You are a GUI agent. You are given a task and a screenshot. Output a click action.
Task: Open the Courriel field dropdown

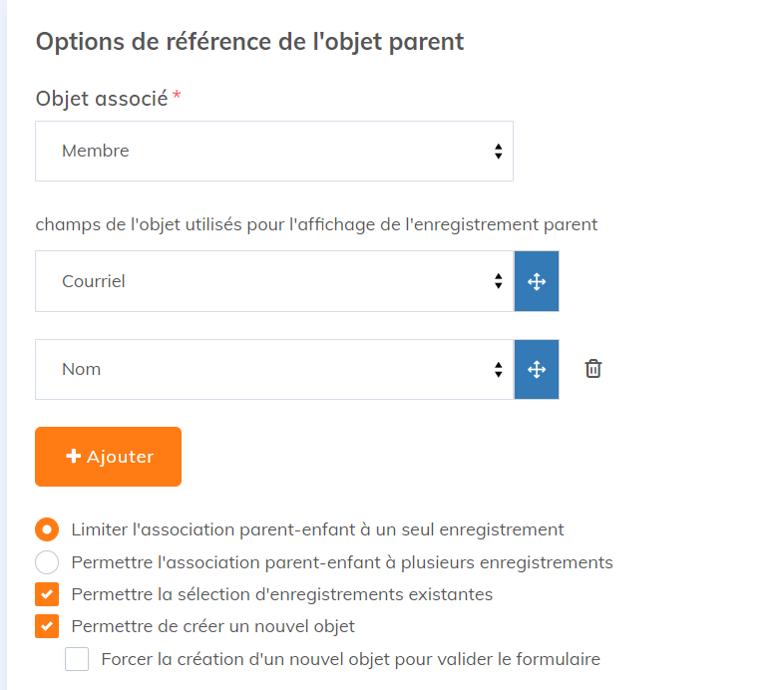274,281
